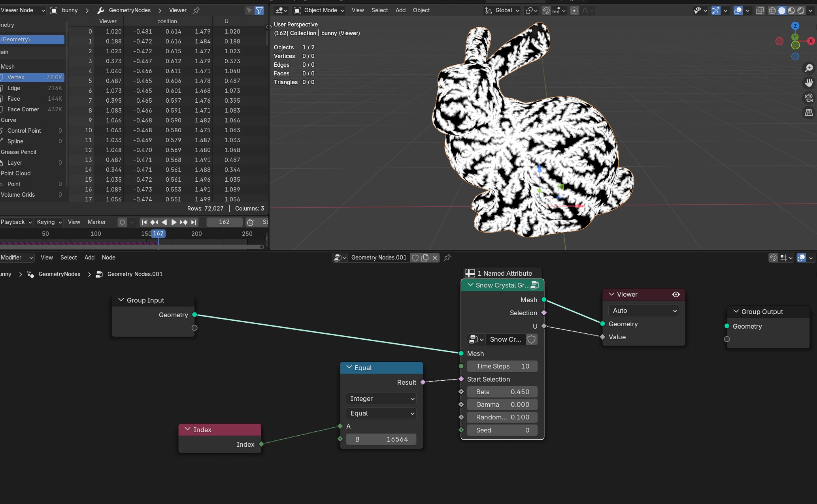Open the Global transform orientation dropdown
The height and width of the screenshot is (504, 817).
(502, 11)
